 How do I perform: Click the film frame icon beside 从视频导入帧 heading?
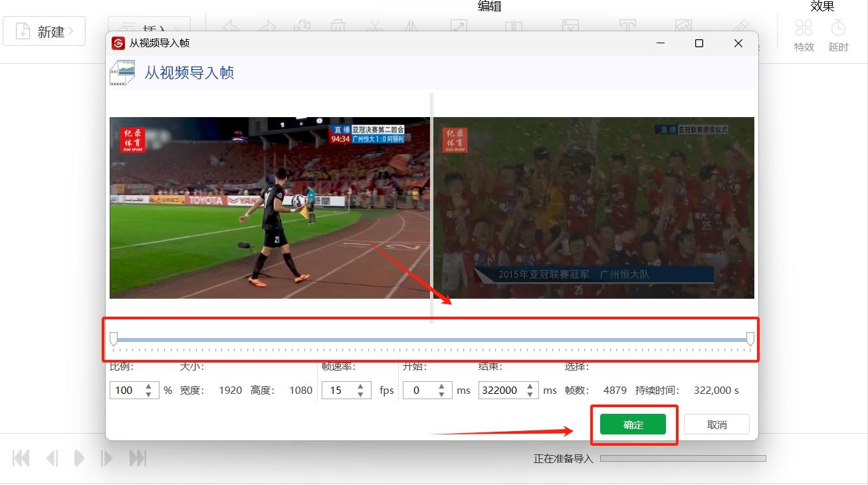tap(122, 72)
